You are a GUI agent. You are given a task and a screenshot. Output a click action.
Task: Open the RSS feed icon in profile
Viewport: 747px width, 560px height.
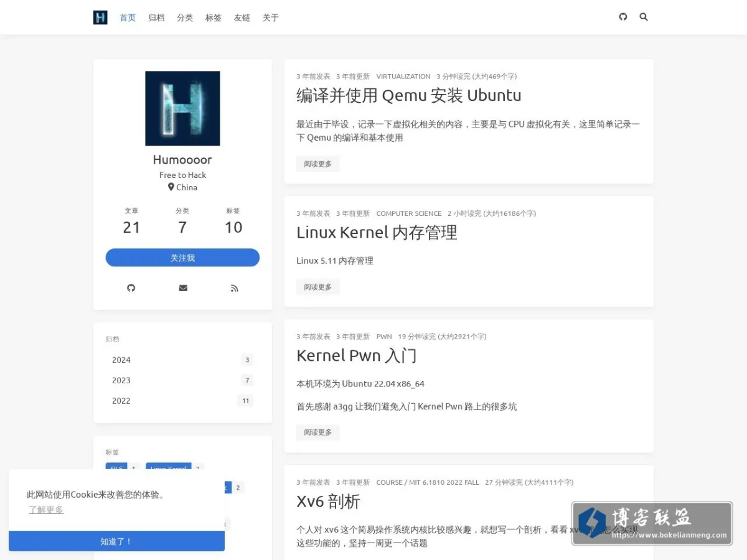(235, 288)
